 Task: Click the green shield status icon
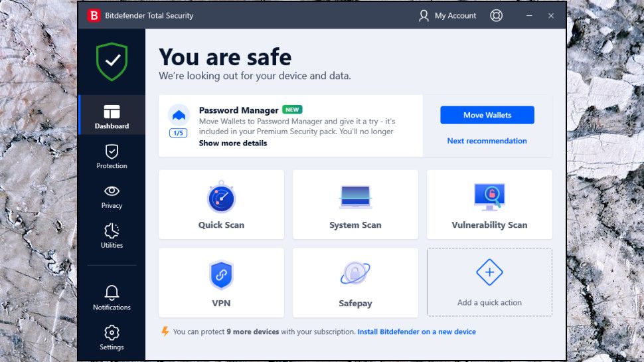coord(112,62)
